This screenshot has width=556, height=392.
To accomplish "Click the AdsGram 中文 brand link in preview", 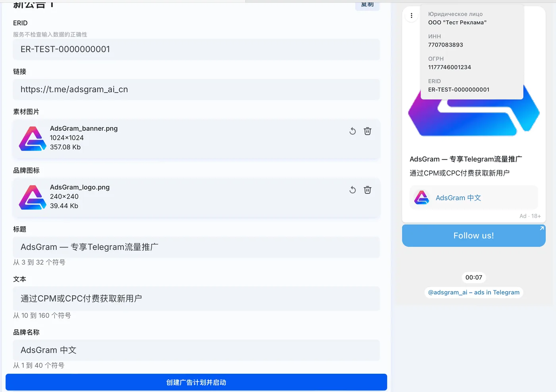I will click(x=458, y=198).
